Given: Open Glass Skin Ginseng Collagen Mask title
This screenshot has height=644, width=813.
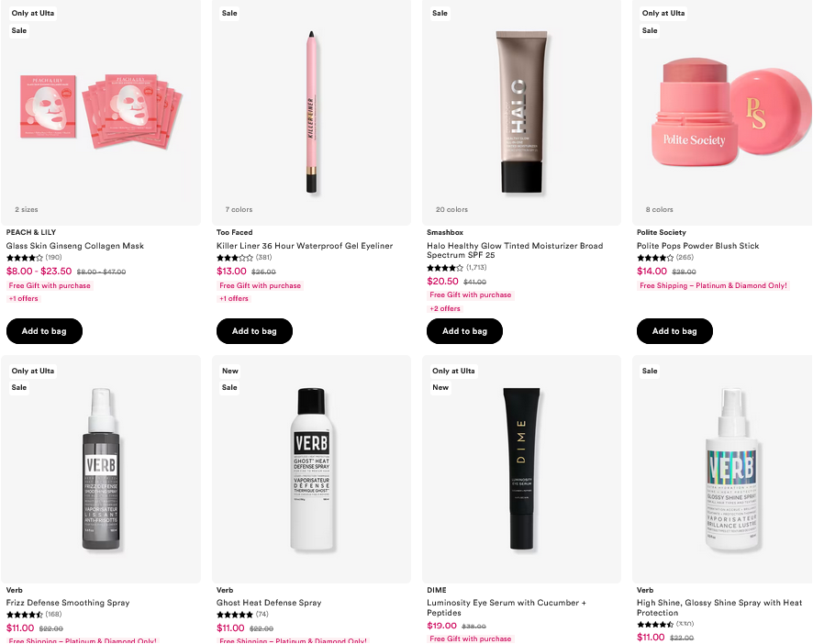Looking at the screenshot, I should (75, 246).
